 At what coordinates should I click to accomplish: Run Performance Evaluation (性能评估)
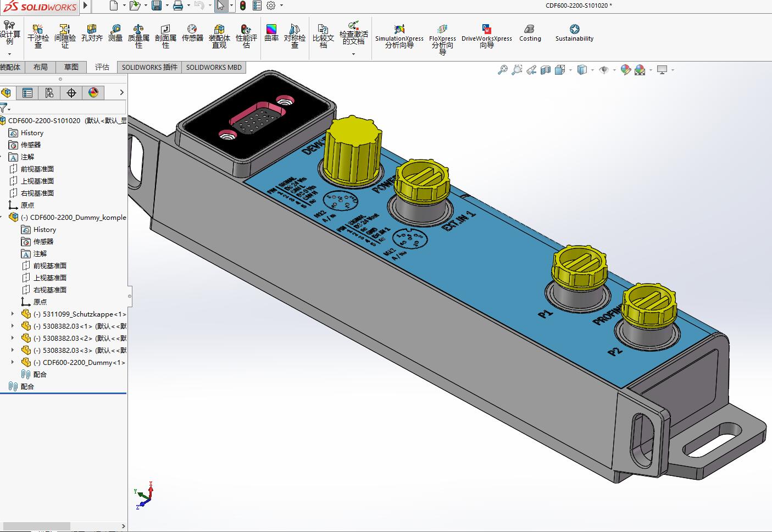[x=246, y=36]
